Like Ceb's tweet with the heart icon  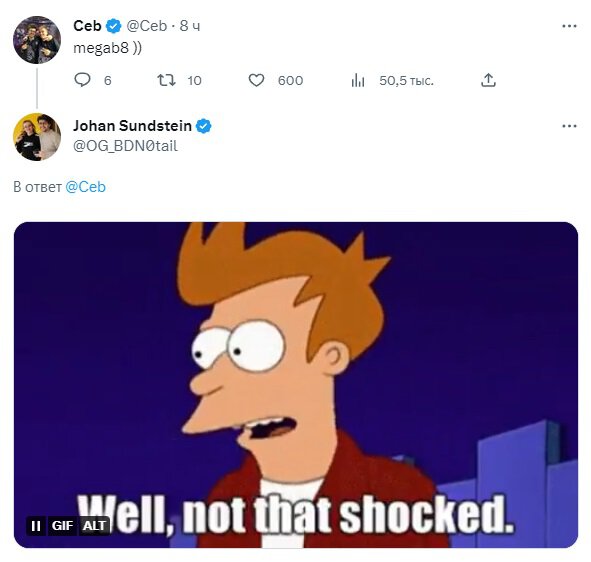(x=256, y=80)
